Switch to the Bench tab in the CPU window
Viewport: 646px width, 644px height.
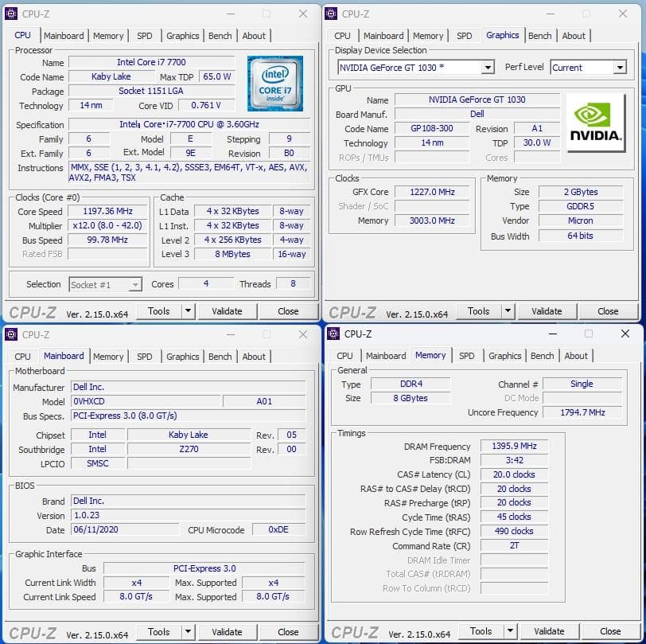[220, 36]
